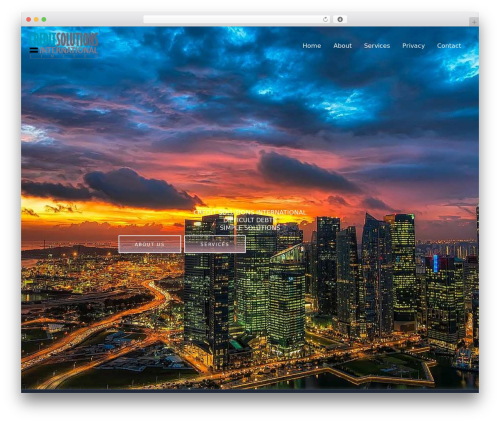This screenshot has width=500, height=423.
Task: Reload the page with the refresh icon
Action: [x=325, y=19]
